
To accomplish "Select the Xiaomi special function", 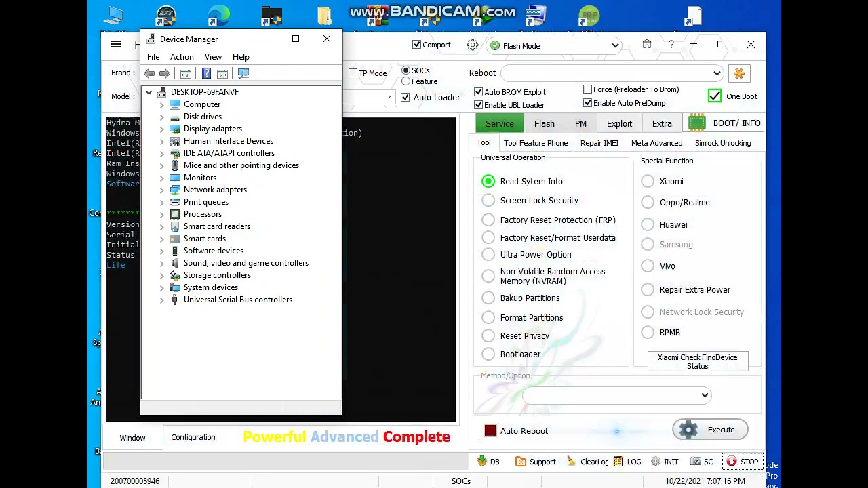I will (x=648, y=181).
